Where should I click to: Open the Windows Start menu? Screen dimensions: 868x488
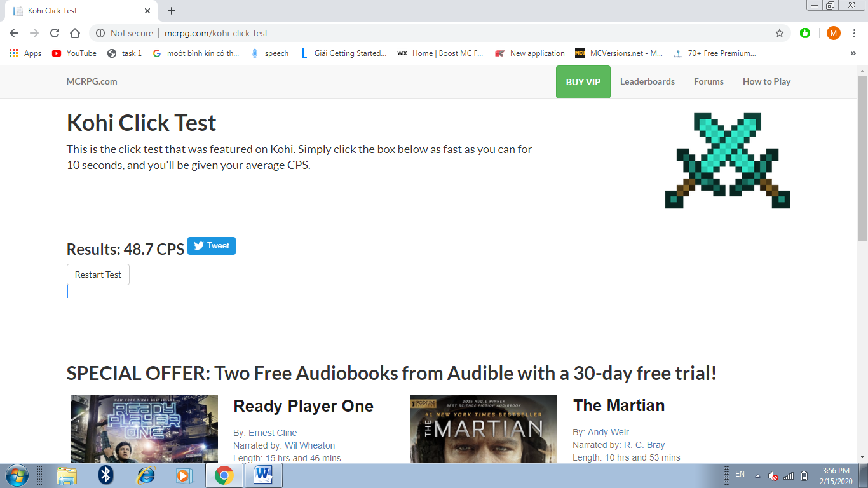coord(17,475)
